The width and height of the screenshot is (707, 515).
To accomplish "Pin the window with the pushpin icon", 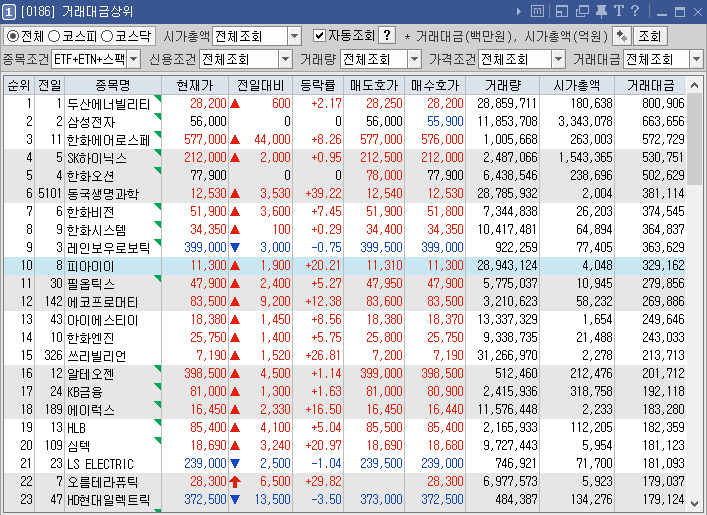I will (601, 11).
